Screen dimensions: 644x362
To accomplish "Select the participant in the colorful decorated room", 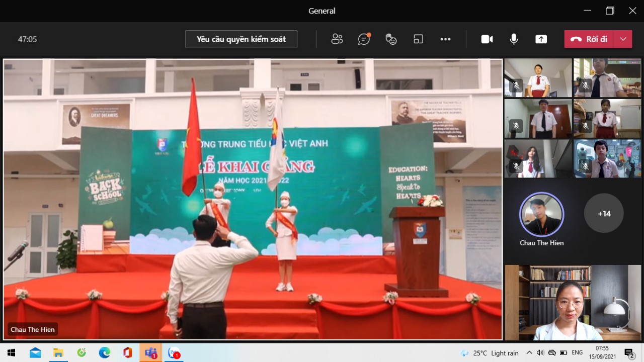I will pos(607,159).
